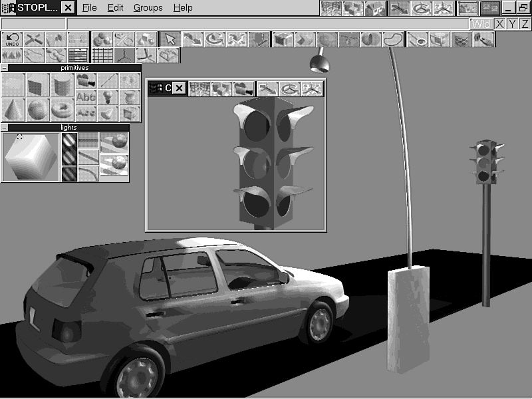This screenshot has width=532, height=399.
Task: Collapse the lights panel
Action: tap(4, 128)
